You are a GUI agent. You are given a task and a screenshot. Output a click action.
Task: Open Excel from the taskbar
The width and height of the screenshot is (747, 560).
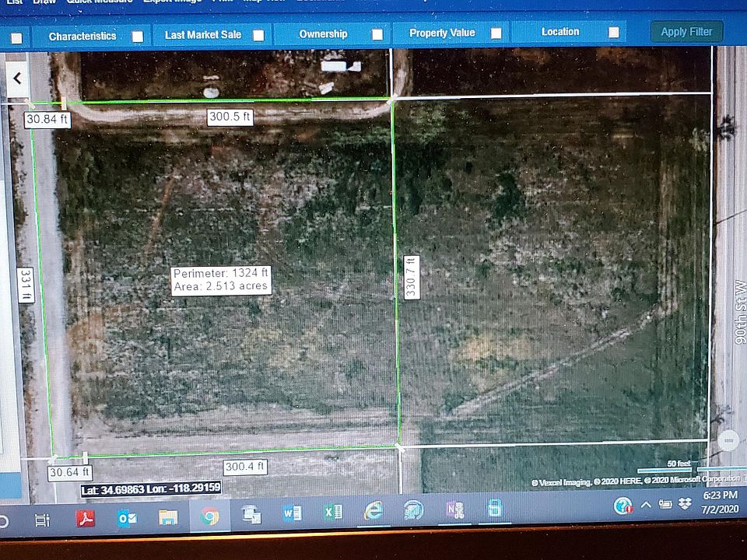pyautogui.click(x=333, y=513)
